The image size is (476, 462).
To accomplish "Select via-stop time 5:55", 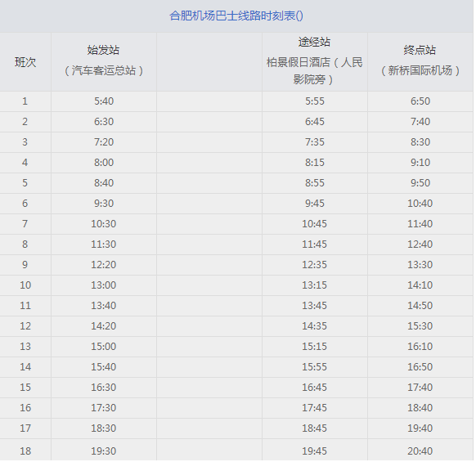I will [x=315, y=101].
